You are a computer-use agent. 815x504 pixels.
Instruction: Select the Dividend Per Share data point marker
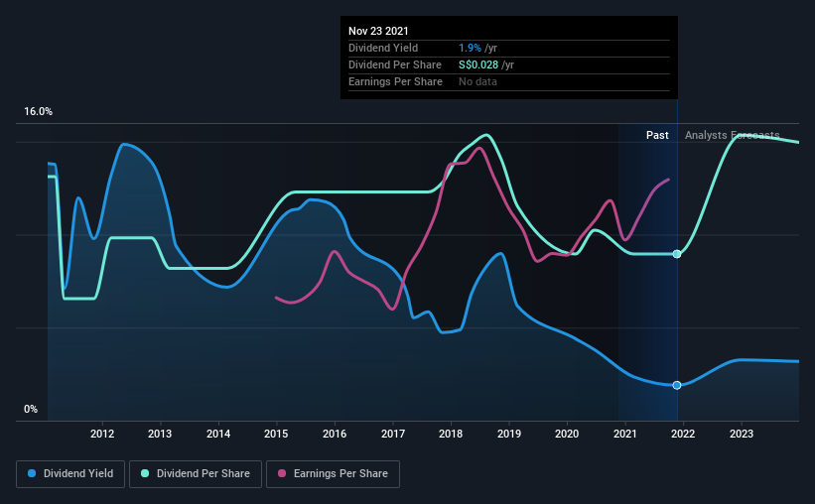[x=677, y=254]
